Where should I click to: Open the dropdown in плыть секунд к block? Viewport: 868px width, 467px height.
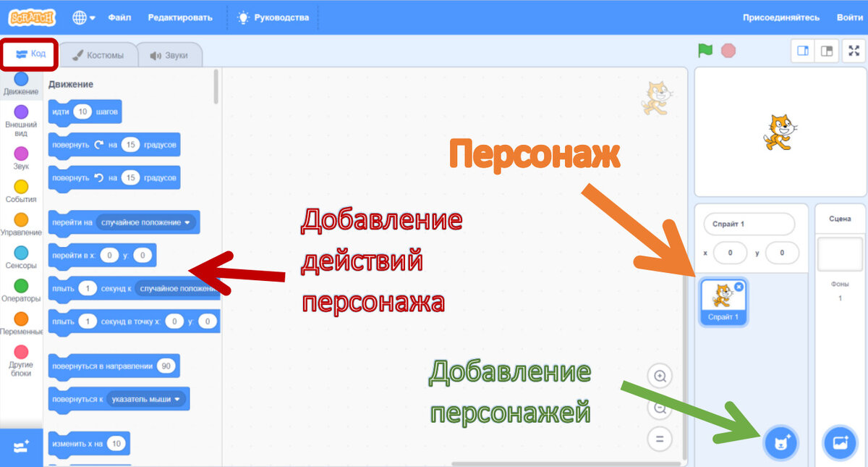pos(177,289)
